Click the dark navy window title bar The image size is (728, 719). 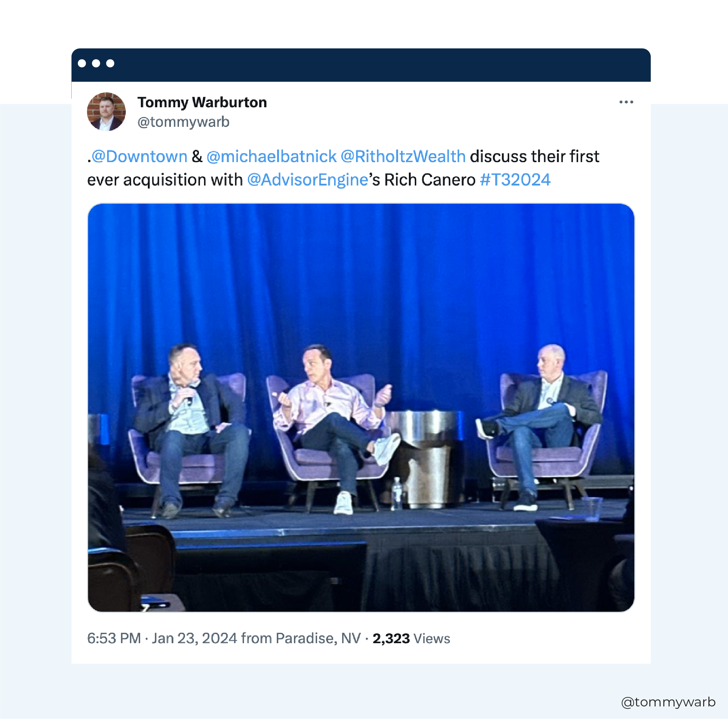361,65
